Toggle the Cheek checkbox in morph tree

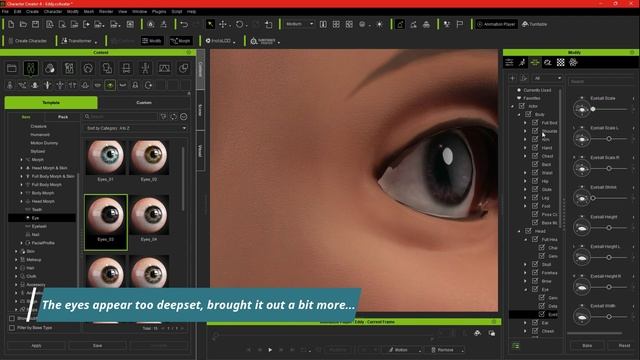535,331
